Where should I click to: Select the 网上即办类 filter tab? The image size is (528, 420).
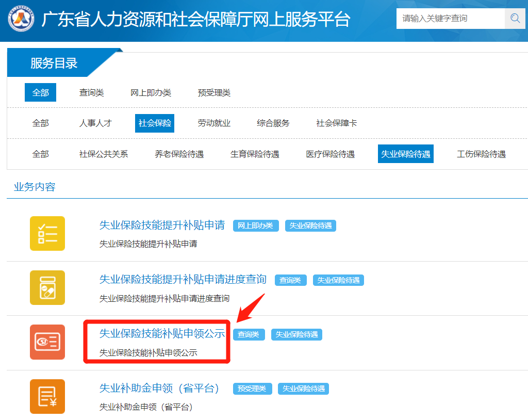151,93
